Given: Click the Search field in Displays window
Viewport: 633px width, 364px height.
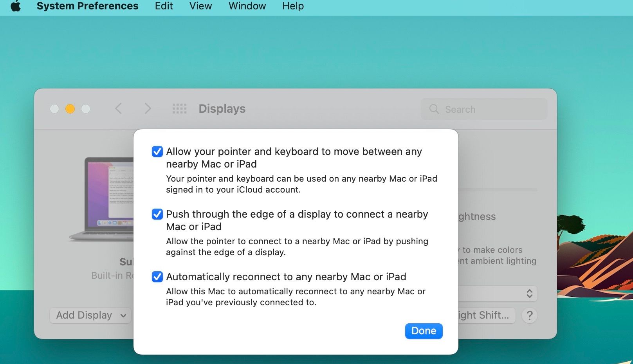Looking at the screenshot, I should pyautogui.click(x=484, y=109).
